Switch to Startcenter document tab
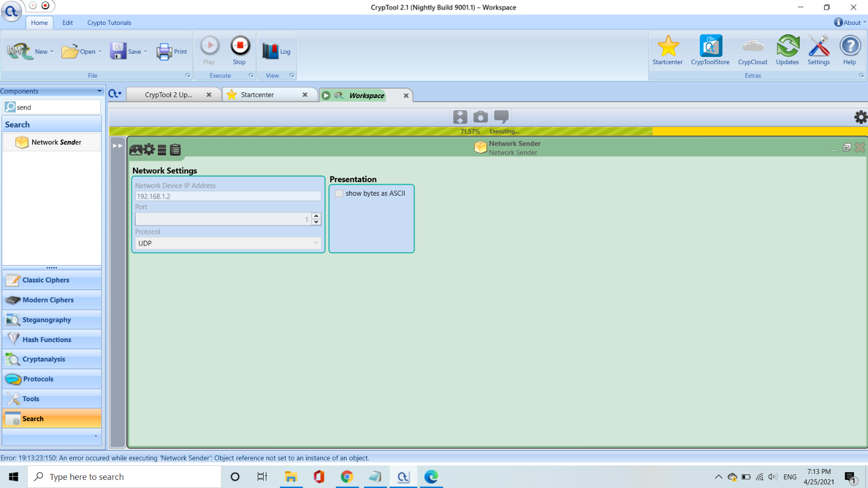This screenshot has width=868, height=488. (x=258, y=95)
